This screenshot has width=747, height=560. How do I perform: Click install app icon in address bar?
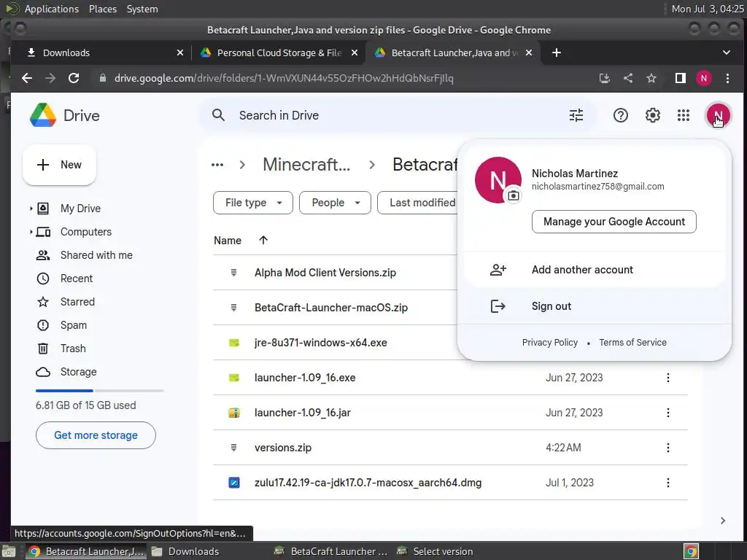pyautogui.click(x=604, y=78)
